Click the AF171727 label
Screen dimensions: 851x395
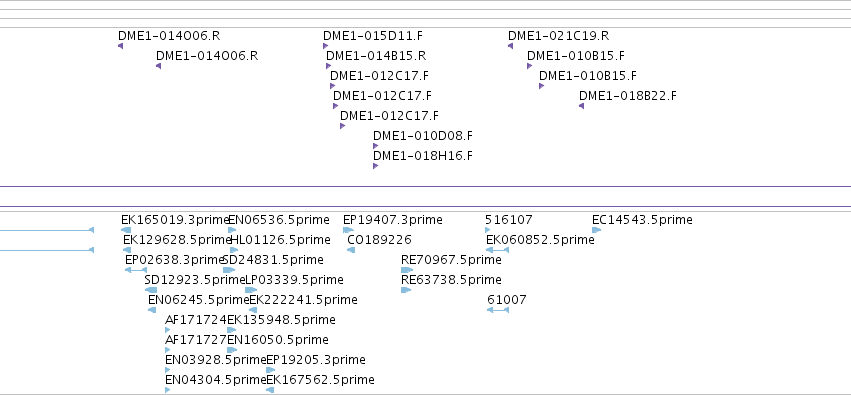(196, 340)
